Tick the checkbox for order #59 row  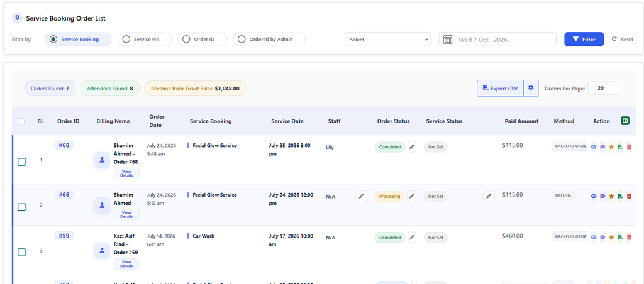(21, 252)
